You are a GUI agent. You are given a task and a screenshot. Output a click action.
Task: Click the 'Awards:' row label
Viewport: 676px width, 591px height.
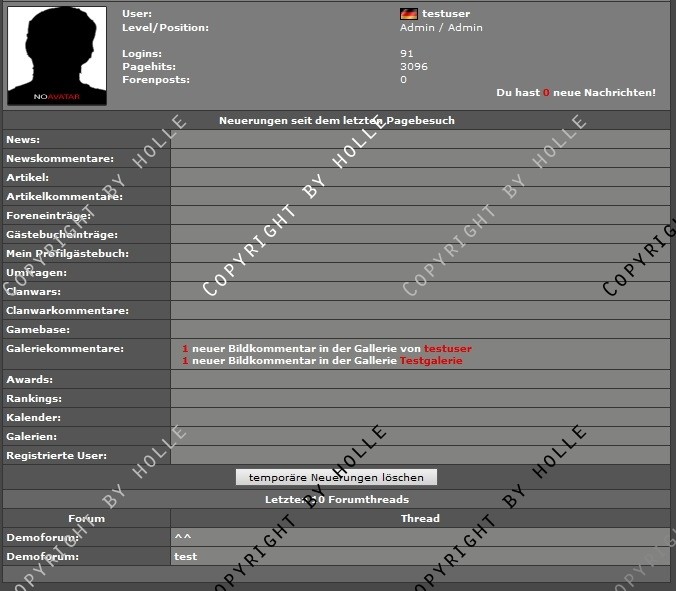tap(29, 379)
